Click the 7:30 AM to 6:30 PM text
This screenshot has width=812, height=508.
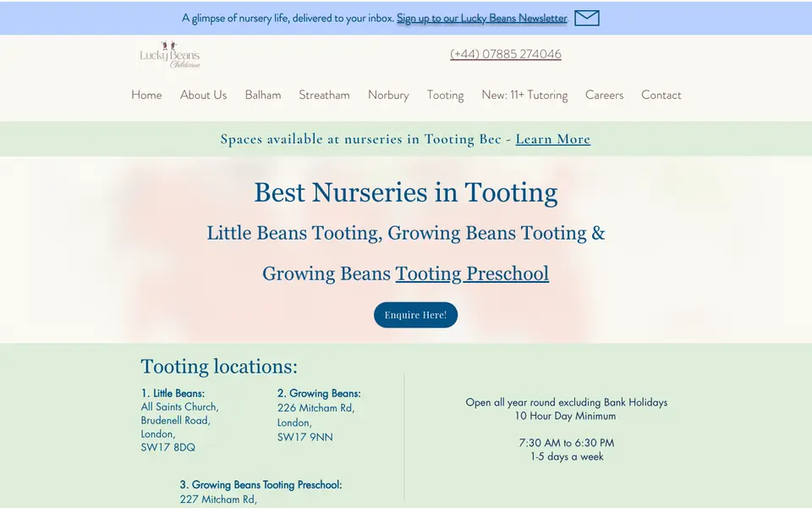point(567,443)
